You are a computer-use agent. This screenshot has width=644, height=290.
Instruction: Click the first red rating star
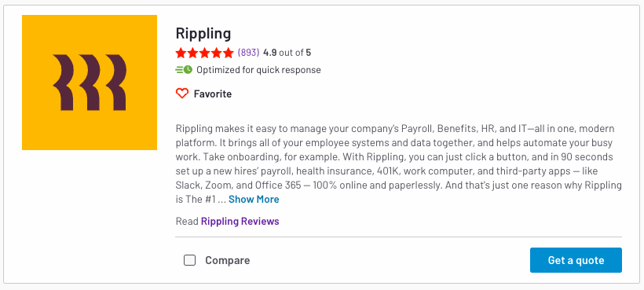coord(181,53)
